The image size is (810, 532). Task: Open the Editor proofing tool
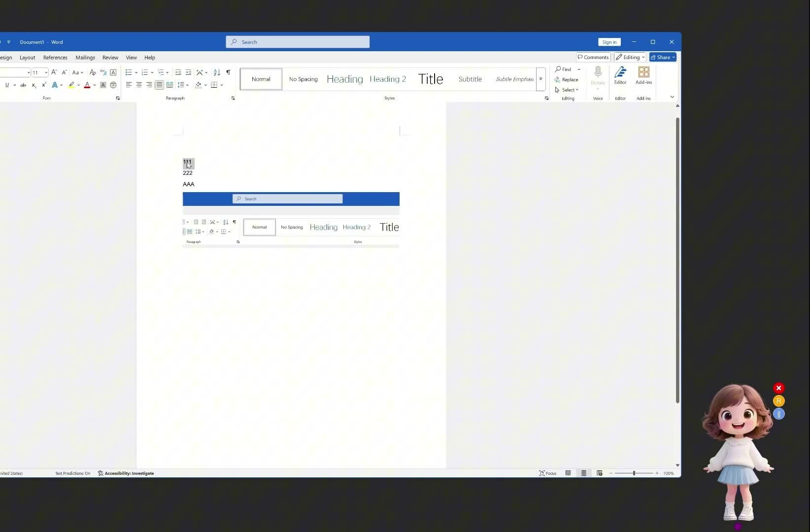pyautogui.click(x=620, y=76)
